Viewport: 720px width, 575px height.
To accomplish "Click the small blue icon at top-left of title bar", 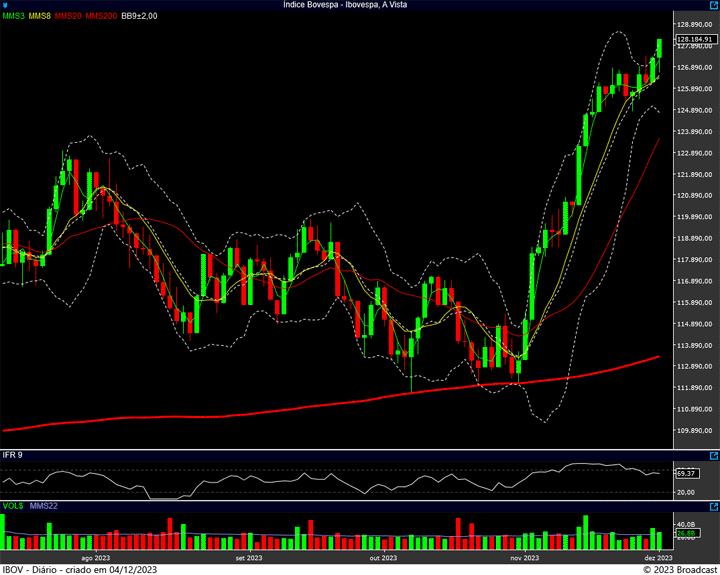I will [x=5, y=5].
